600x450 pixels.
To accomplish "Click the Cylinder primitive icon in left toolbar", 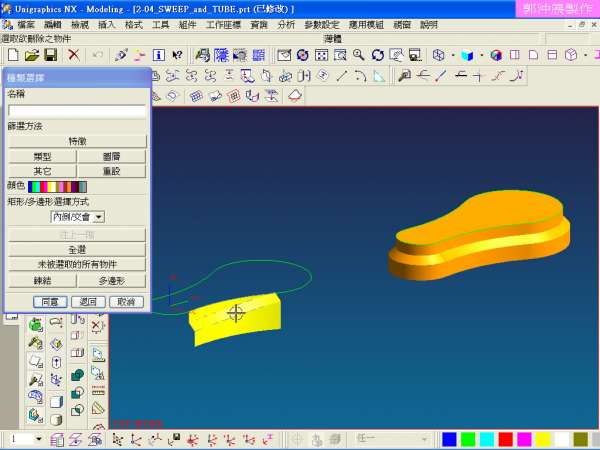I will [56, 419].
